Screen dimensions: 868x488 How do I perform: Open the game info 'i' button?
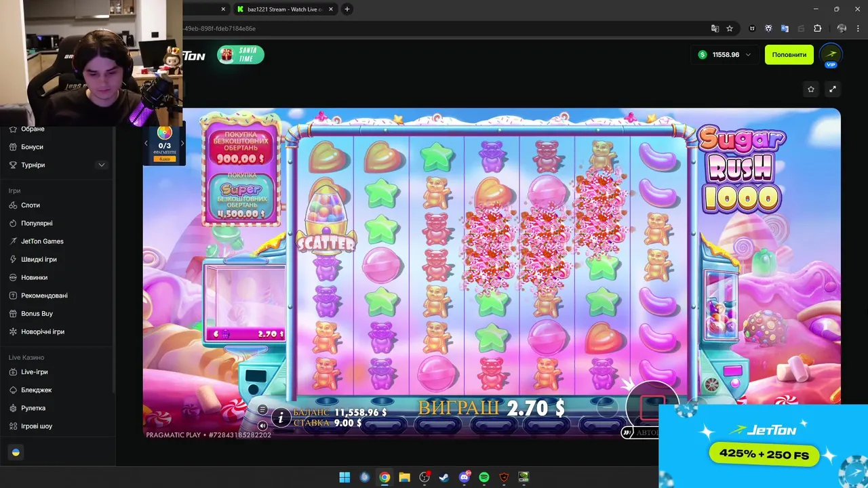[281, 418]
